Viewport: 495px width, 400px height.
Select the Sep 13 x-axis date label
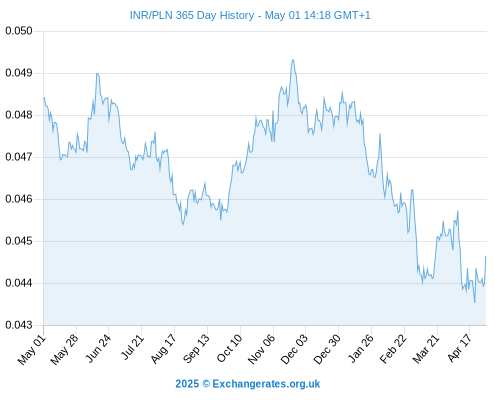(197, 349)
